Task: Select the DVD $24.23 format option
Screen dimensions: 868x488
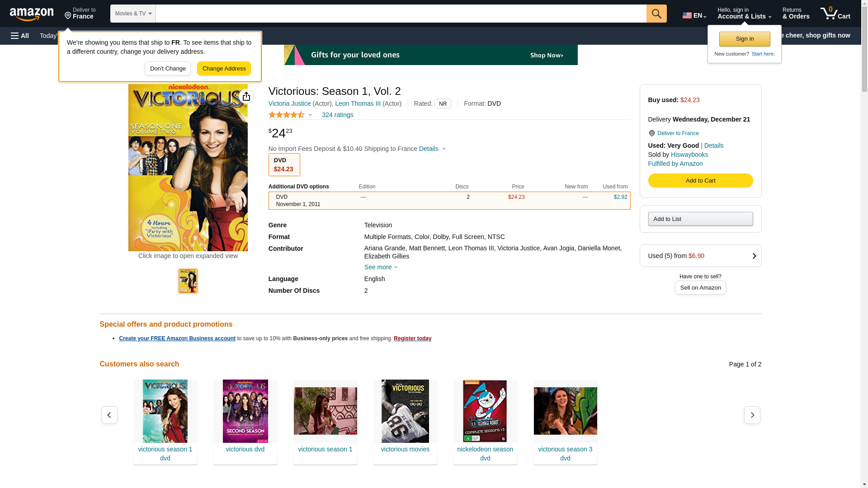Action: 284,164
